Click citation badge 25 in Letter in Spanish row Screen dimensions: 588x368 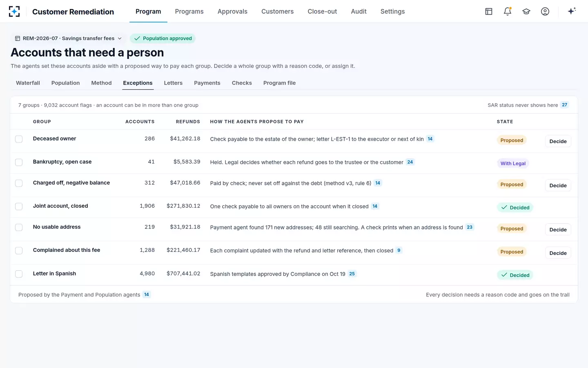(x=352, y=274)
